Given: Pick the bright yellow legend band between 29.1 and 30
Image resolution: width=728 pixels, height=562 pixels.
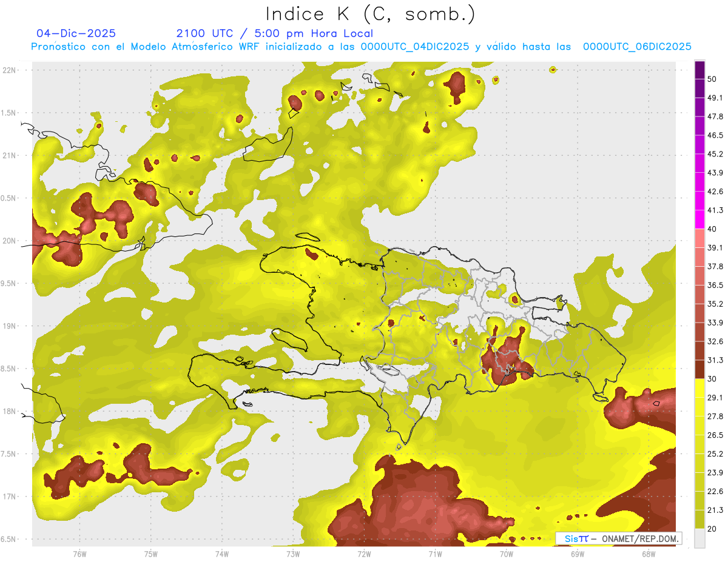Looking at the screenshot, I should click(x=699, y=389).
